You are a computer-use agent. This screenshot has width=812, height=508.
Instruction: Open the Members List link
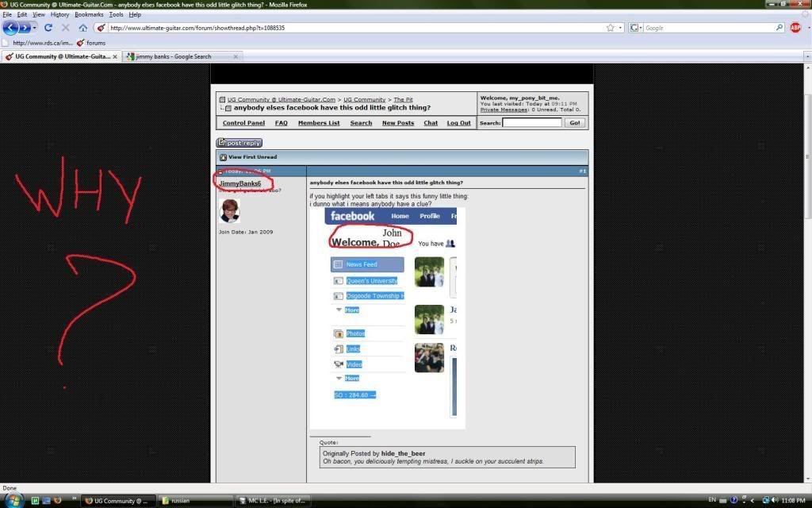[x=319, y=123]
